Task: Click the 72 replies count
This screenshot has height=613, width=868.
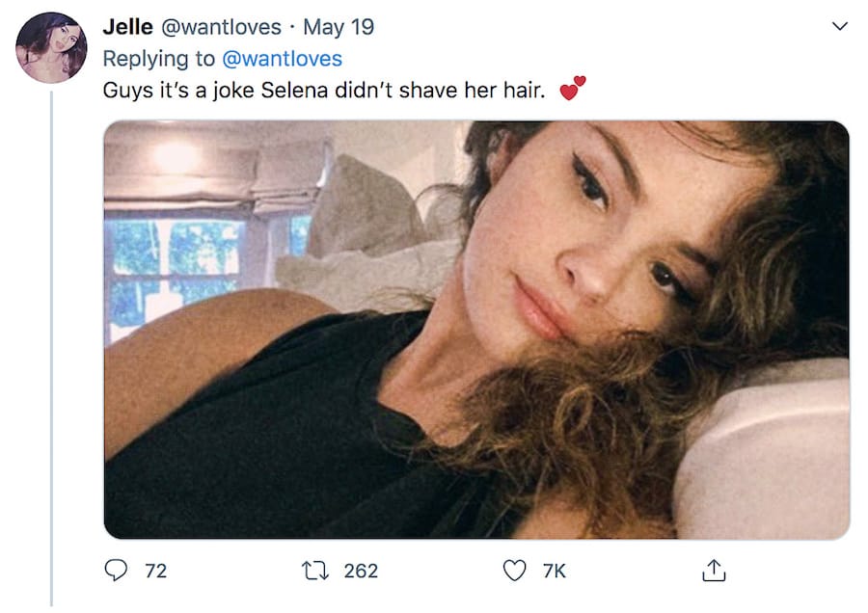Action: pyautogui.click(x=155, y=571)
